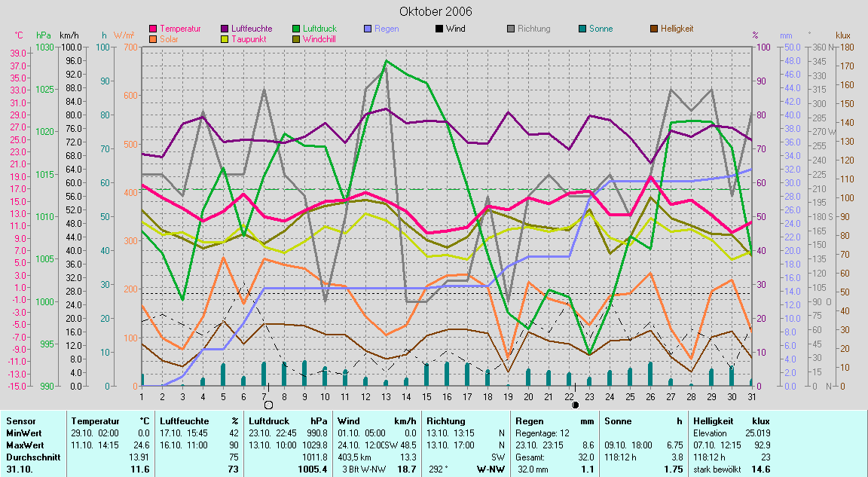The height and width of the screenshot is (477, 868).
Task: Click the Durchschnitt row label
Action: point(30,457)
